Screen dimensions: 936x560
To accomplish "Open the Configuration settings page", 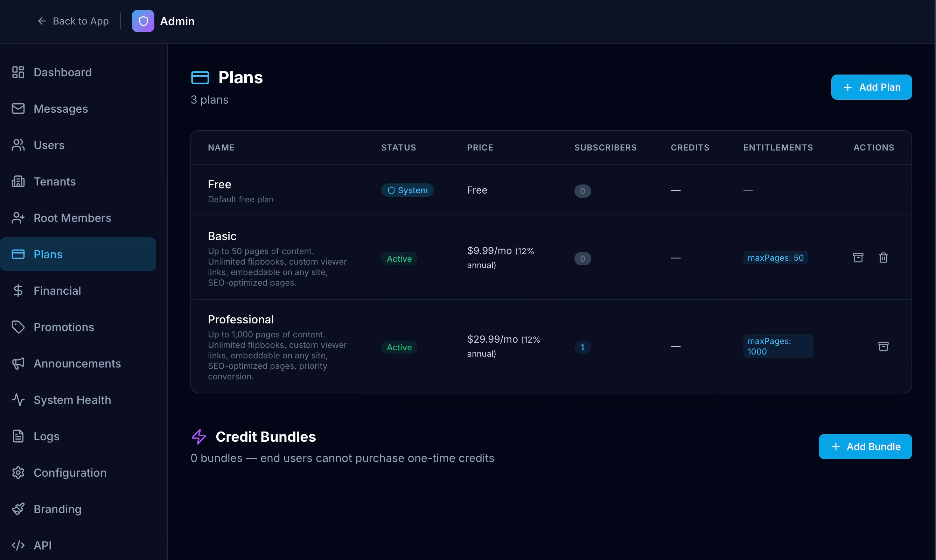I will (x=70, y=473).
